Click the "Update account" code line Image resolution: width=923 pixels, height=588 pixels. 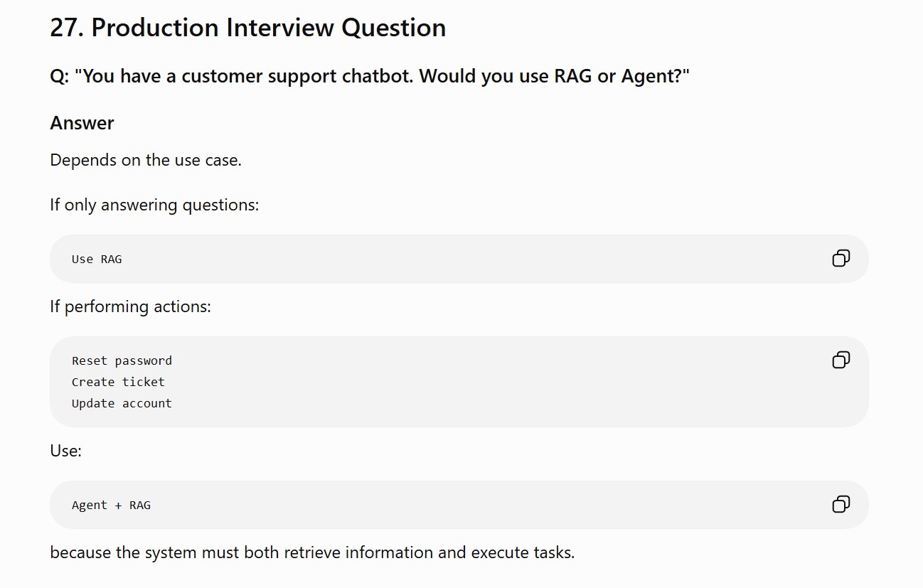point(122,403)
